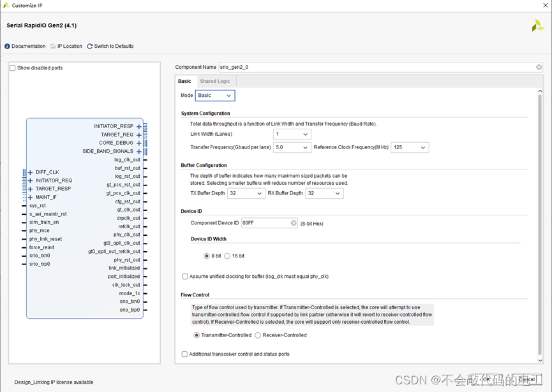The image size is (552, 392).
Task: Open the TX Buffer Depth dropdown
Action: pyautogui.click(x=246, y=193)
